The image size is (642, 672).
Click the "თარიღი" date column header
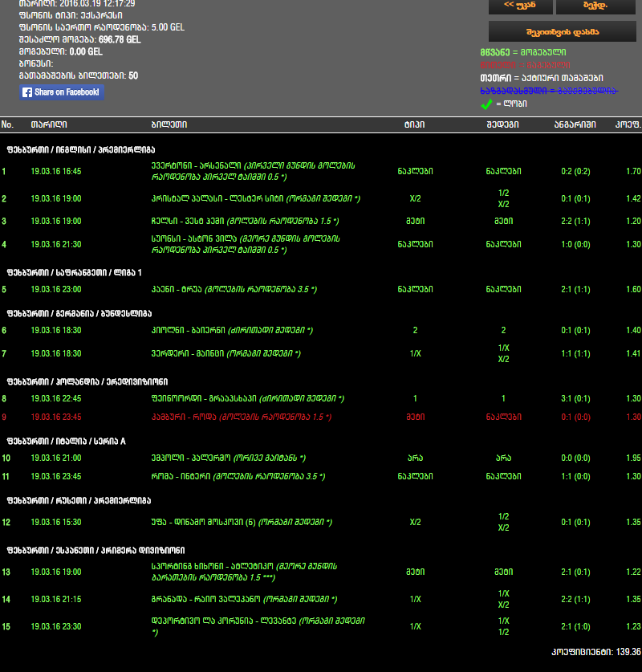48,124
